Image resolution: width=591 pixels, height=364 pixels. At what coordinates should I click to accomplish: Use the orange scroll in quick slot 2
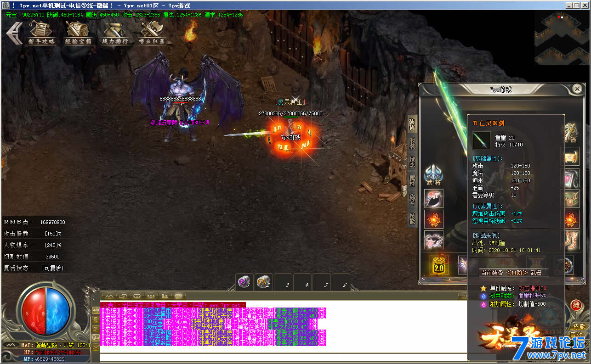click(x=264, y=283)
